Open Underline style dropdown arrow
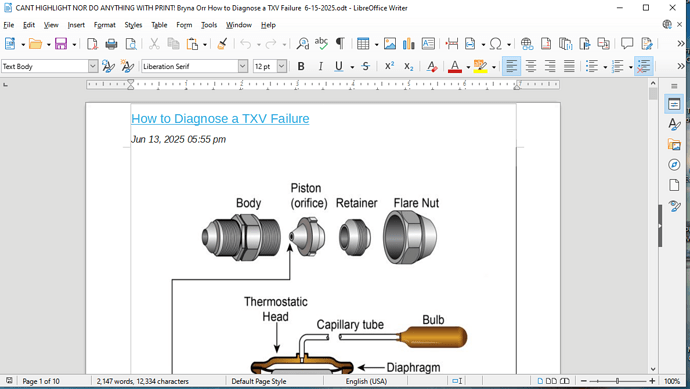Screen dimensions: 690x389 coord(352,67)
